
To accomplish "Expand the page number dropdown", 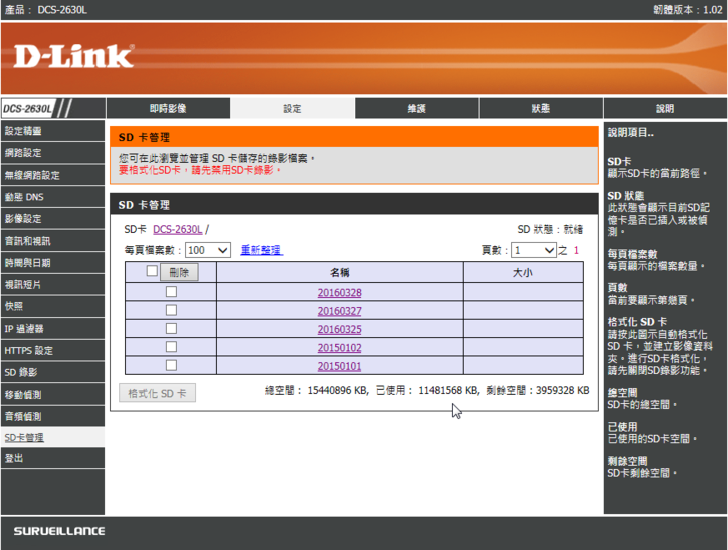I will (533, 250).
